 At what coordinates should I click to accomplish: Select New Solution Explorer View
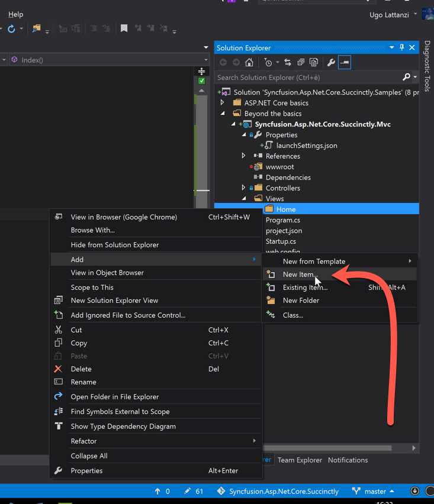[x=156, y=301]
